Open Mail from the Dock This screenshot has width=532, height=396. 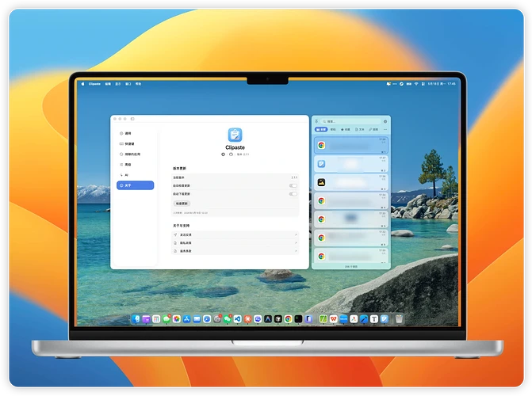click(197, 318)
